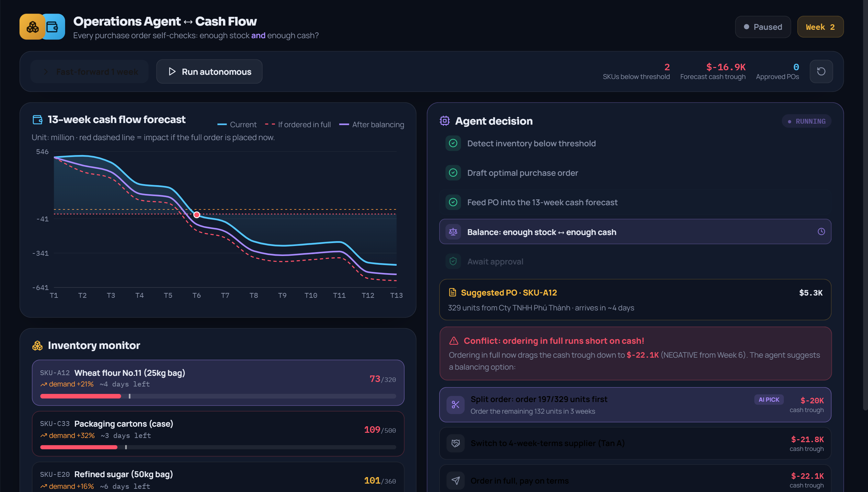Click the 73/320 stock count
The width and height of the screenshot is (868, 492).
tap(383, 379)
